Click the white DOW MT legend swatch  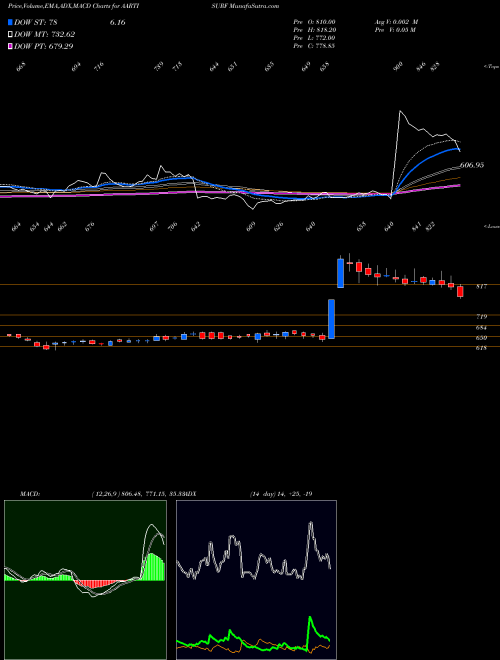pos(11,35)
